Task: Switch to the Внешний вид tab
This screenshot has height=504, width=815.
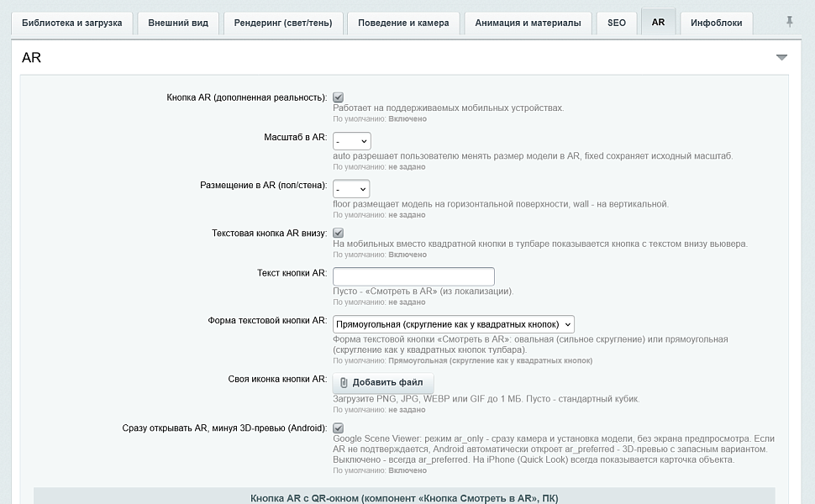Action: coord(178,23)
